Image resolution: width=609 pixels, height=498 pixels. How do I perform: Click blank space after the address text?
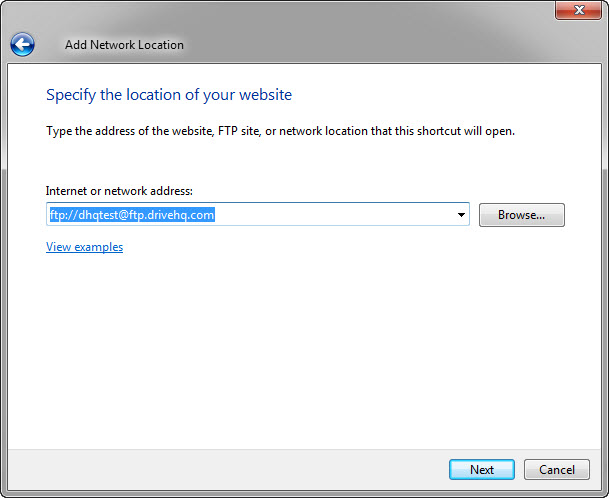click(340, 215)
